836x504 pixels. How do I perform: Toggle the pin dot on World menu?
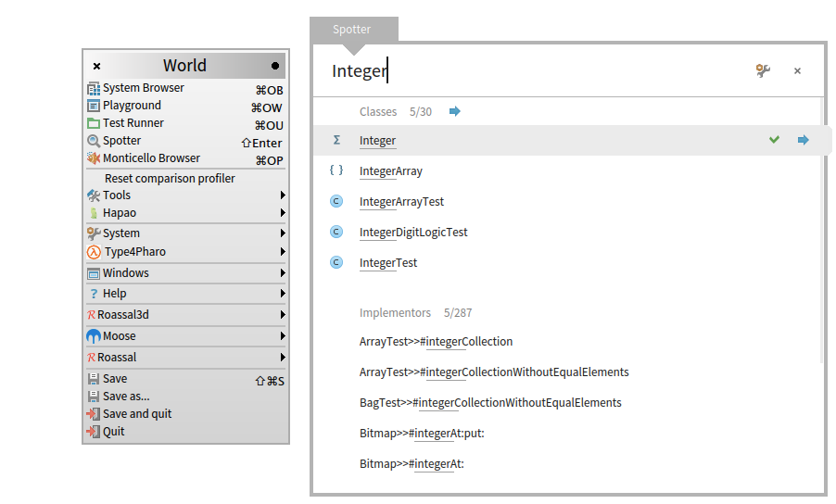[275, 66]
